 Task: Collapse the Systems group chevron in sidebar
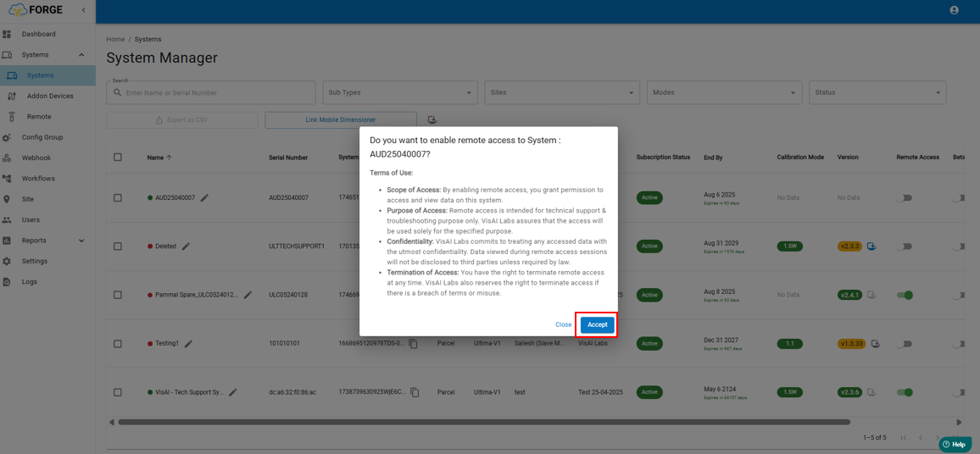81,55
